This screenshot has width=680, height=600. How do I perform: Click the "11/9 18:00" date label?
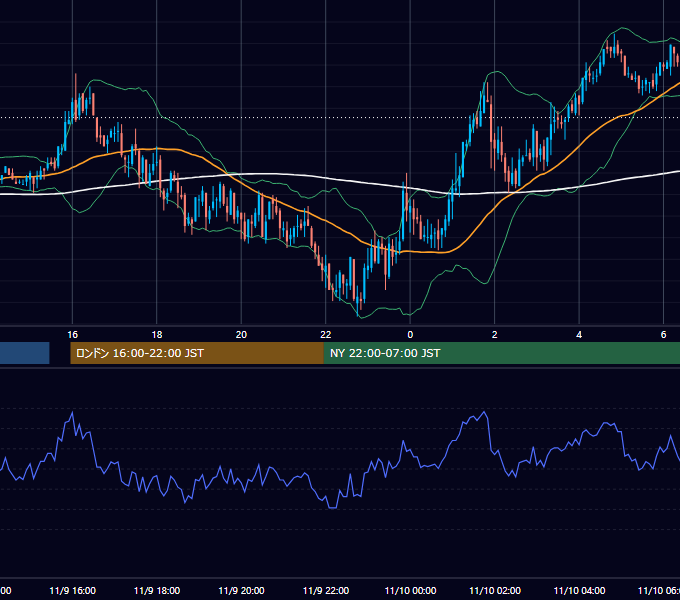click(157, 590)
